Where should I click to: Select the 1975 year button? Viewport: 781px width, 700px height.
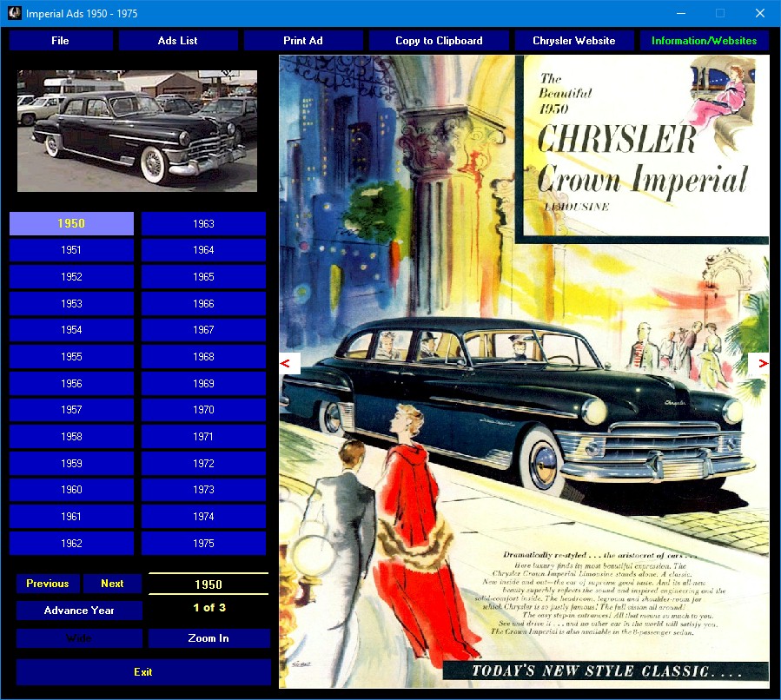point(203,543)
